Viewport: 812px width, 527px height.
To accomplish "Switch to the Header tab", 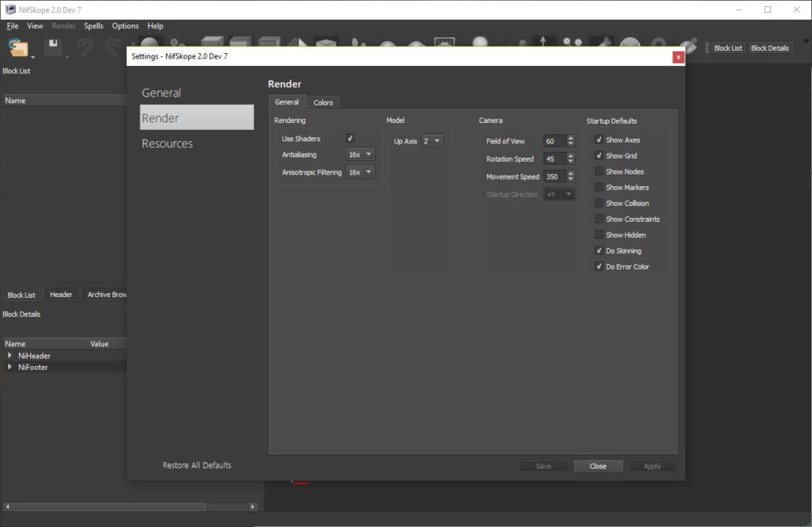I will [x=60, y=295].
